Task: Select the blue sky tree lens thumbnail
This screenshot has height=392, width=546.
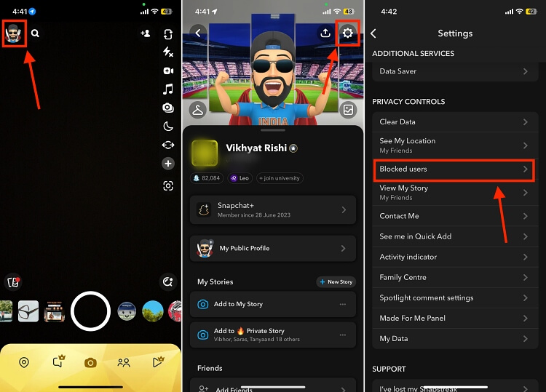Action: 153,311
